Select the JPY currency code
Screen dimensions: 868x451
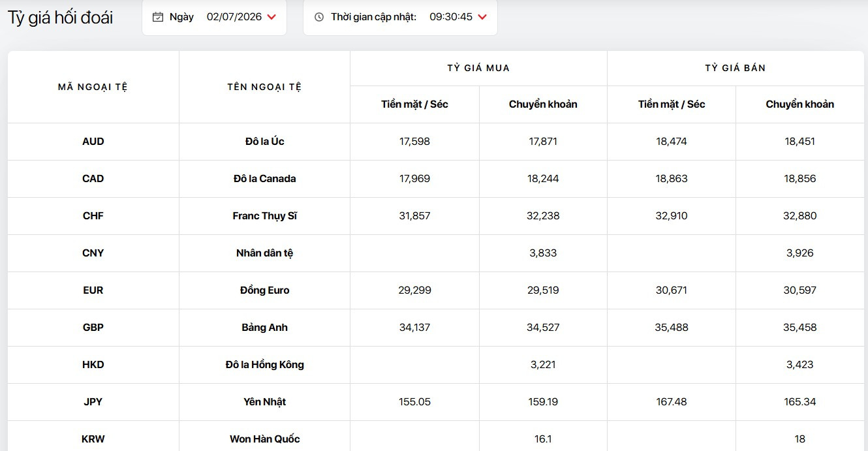point(93,402)
